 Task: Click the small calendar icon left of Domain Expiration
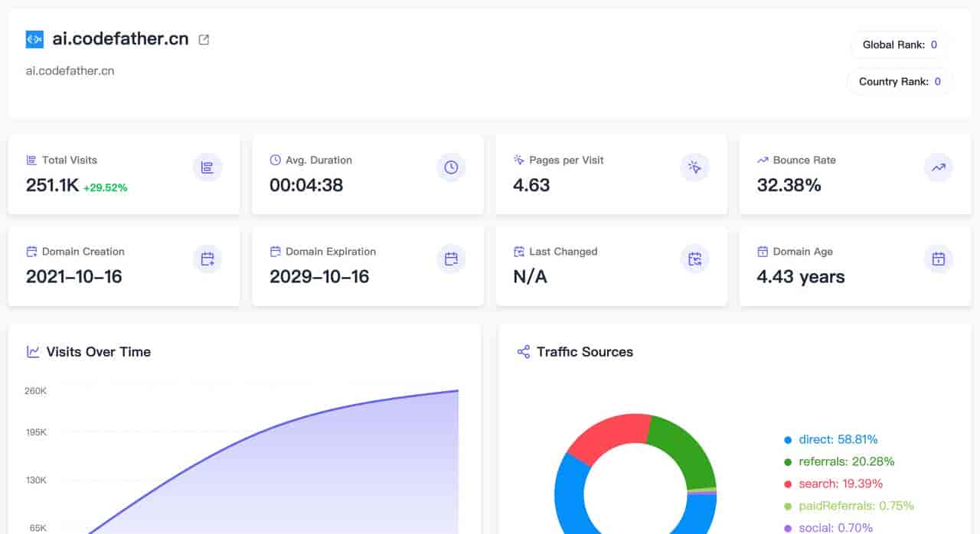coord(275,251)
